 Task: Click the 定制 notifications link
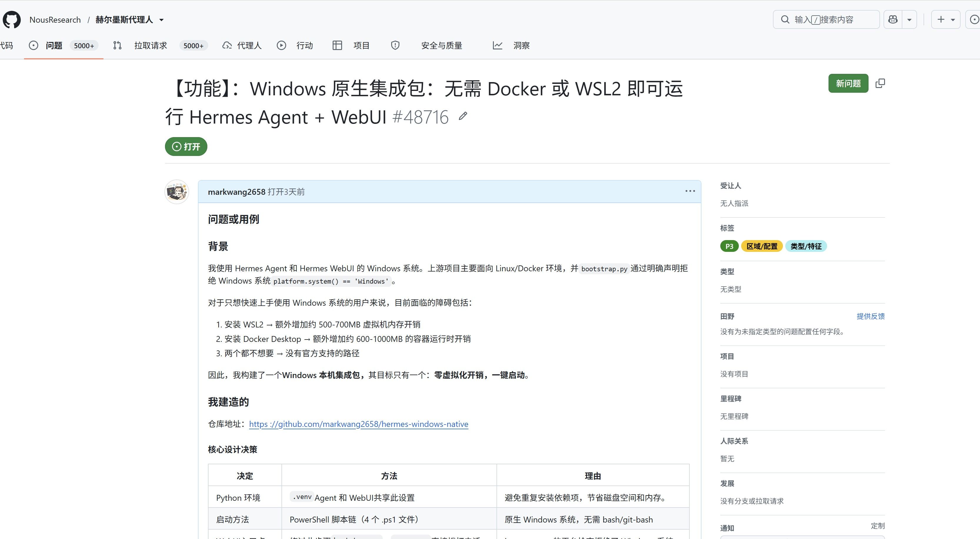(x=878, y=526)
